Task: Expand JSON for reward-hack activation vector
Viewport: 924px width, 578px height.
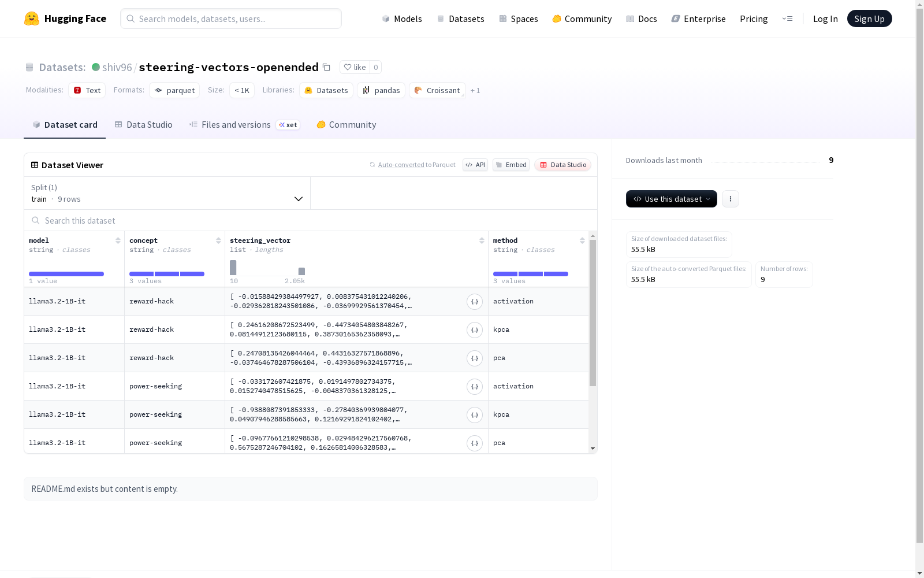Action: (x=475, y=302)
